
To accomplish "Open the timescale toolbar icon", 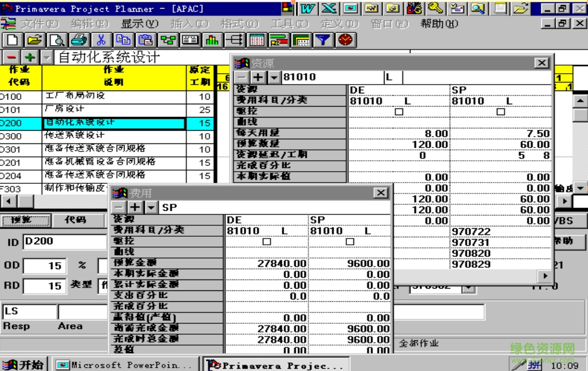I will point(301,40).
